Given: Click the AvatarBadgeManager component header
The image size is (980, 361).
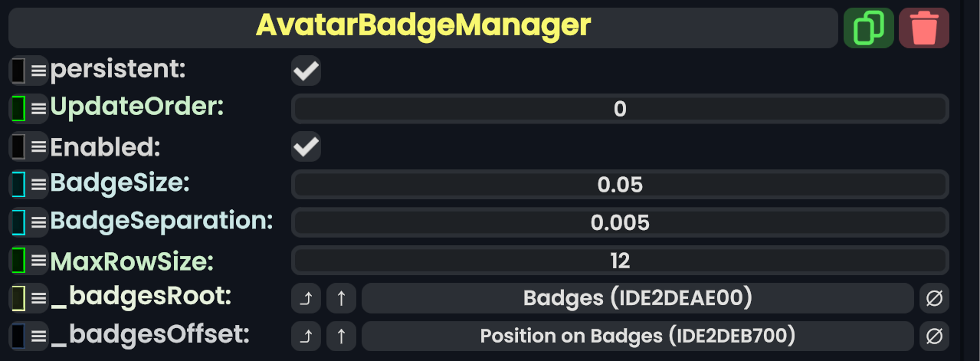Looking at the screenshot, I should [x=423, y=28].
